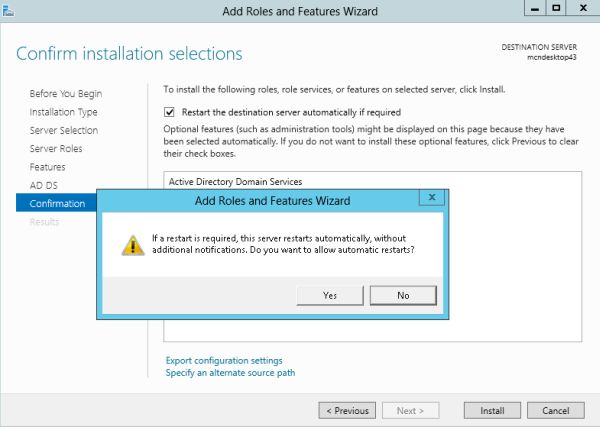
Task: Select the Features step in sidebar
Action: point(48,167)
